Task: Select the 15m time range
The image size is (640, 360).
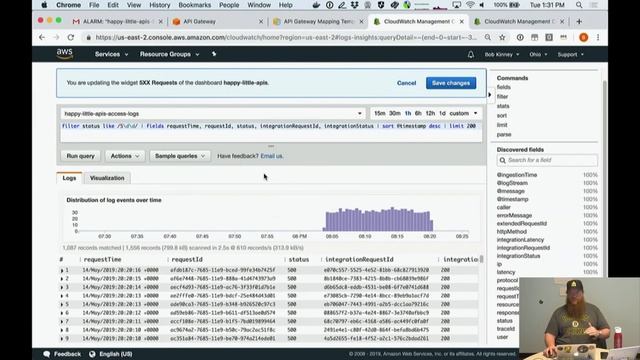Action: [380, 113]
